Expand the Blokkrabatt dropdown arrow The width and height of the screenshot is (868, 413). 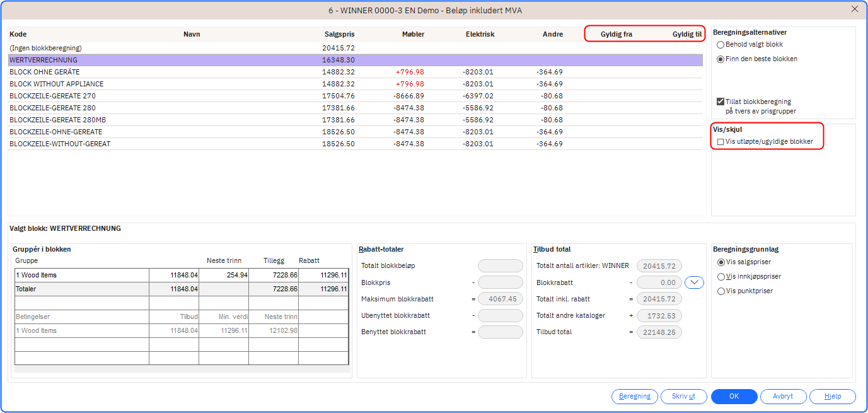point(694,282)
